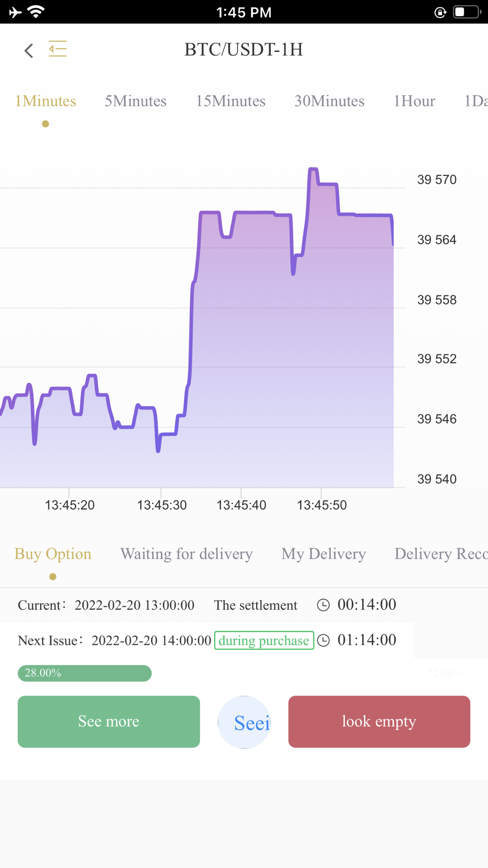Screen dimensions: 488x868
Task: Tap the red look empty button
Action: (379, 722)
